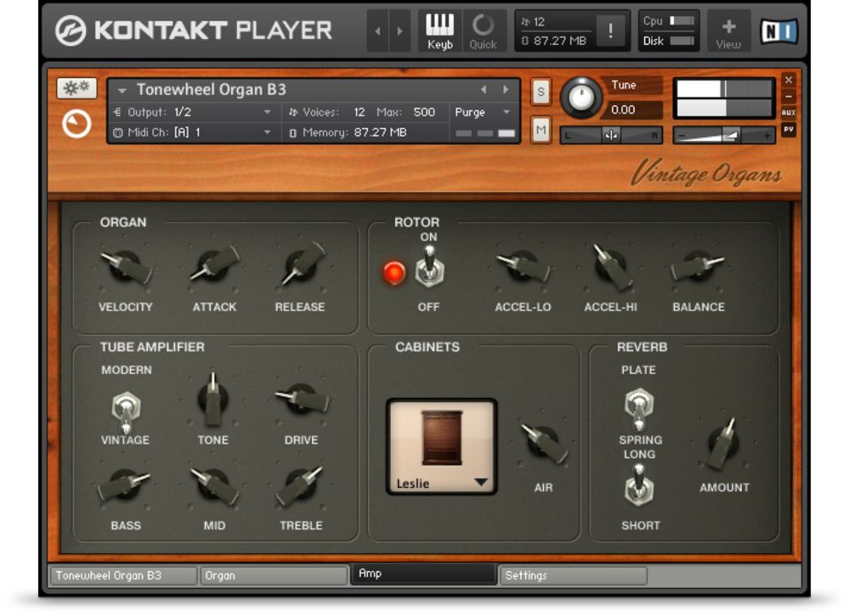Click the Native Instruments NI logo
Screen dimensions: 849x616
[778, 31]
